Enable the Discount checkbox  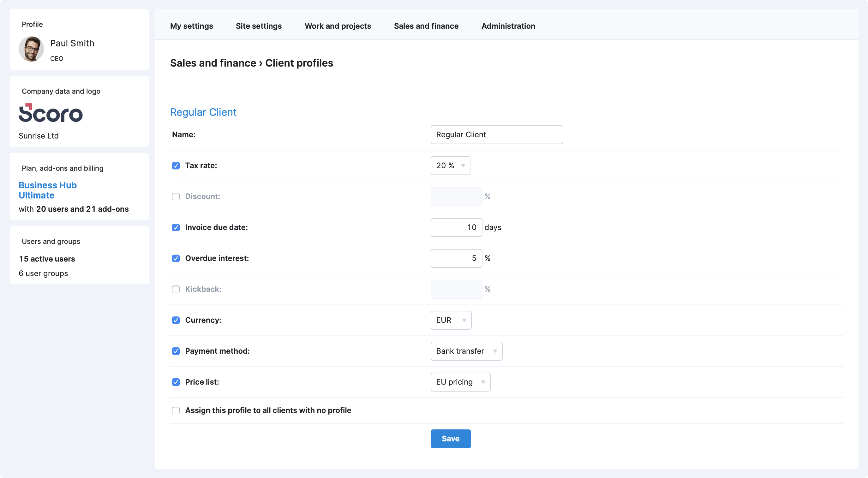(176, 197)
